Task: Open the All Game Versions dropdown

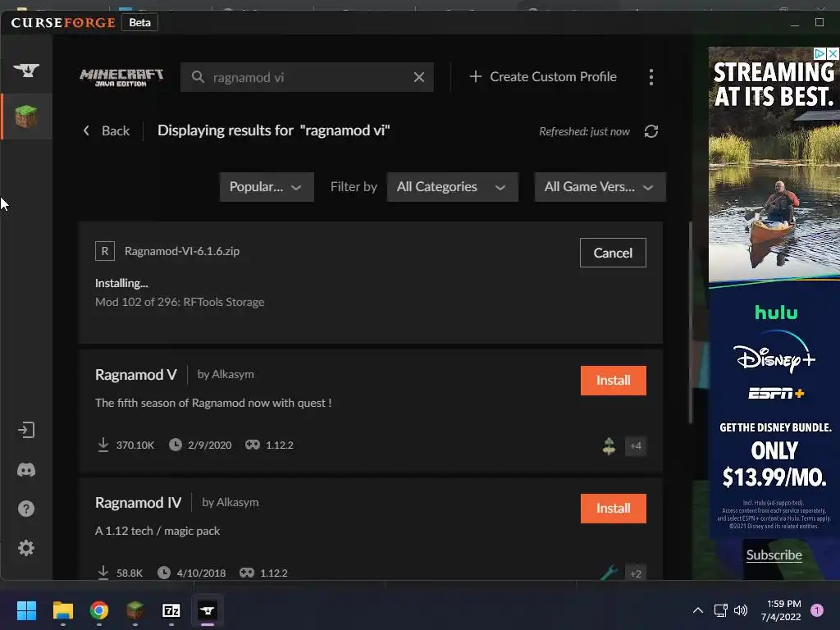Action: [600, 187]
